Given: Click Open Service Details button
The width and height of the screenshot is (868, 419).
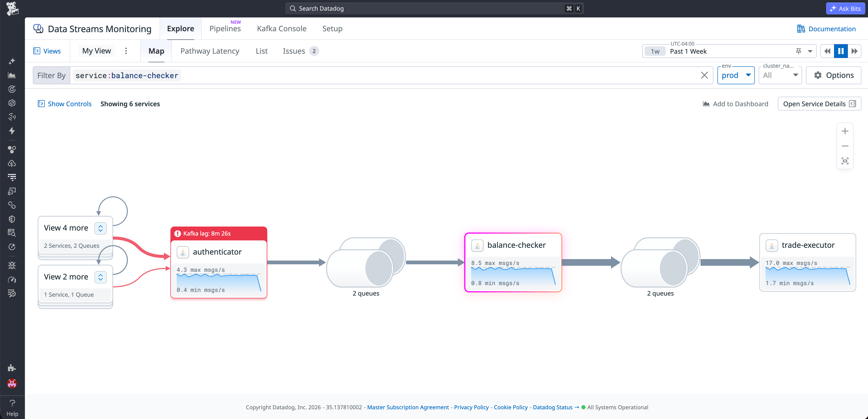Looking at the screenshot, I should click(819, 104).
